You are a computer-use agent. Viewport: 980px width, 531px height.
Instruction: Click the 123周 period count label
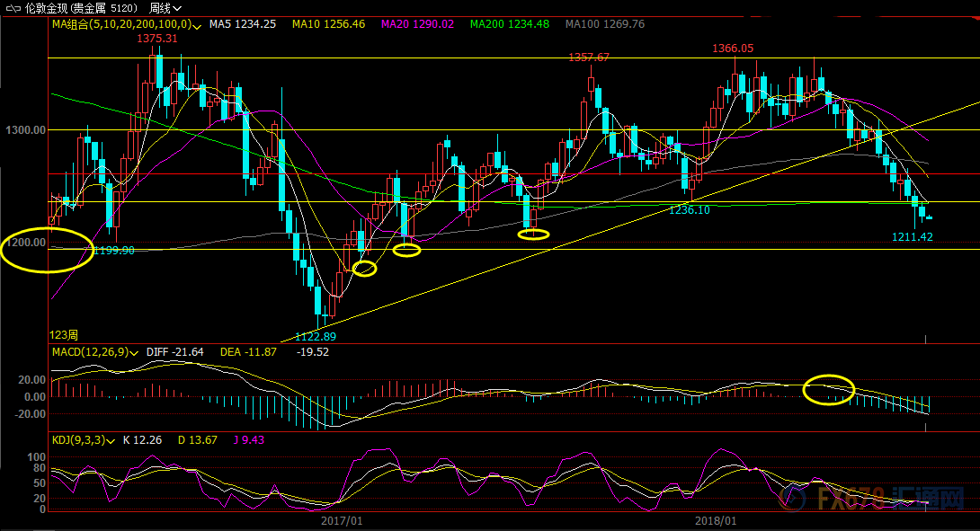pyautogui.click(x=64, y=335)
